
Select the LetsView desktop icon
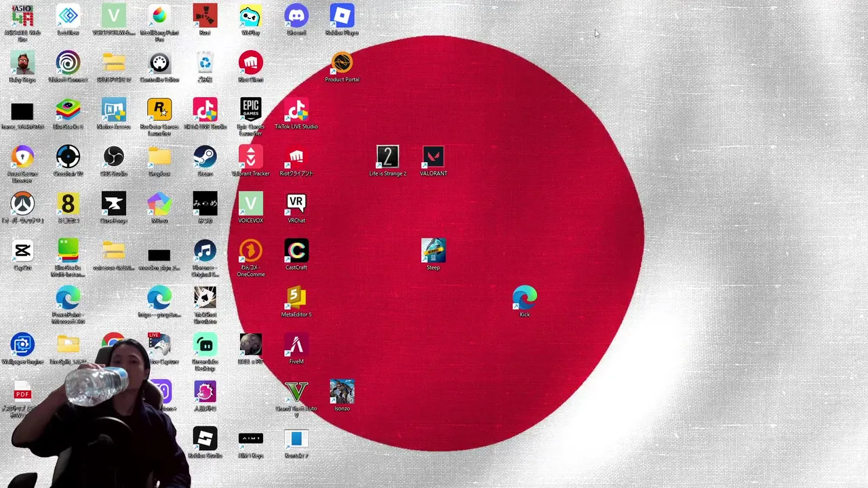[68, 16]
